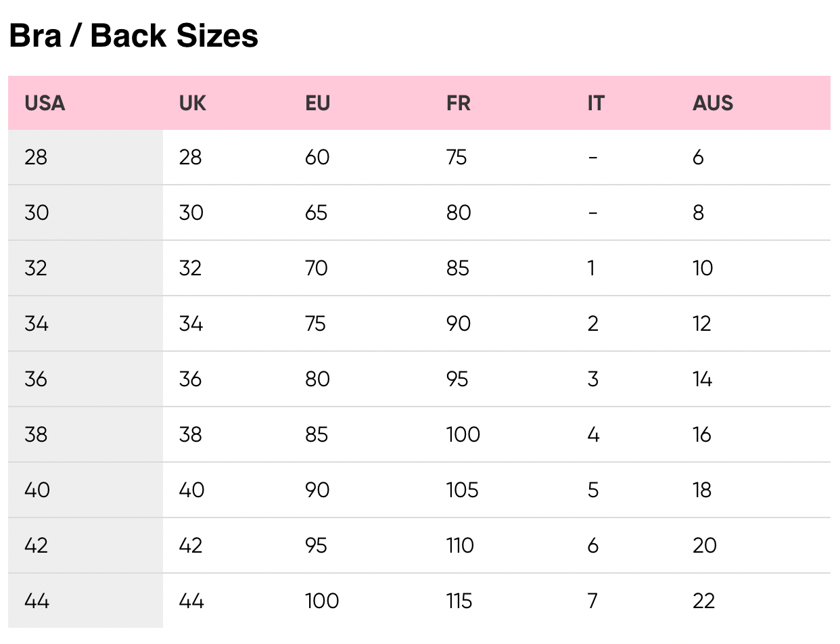The image size is (840, 644).
Task: Select the EU column header
Action: (317, 103)
